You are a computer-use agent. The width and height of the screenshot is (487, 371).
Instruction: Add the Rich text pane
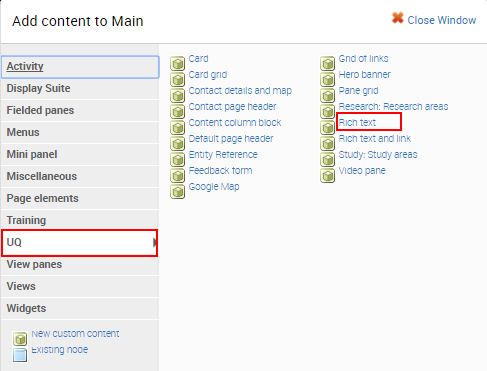[357, 122]
